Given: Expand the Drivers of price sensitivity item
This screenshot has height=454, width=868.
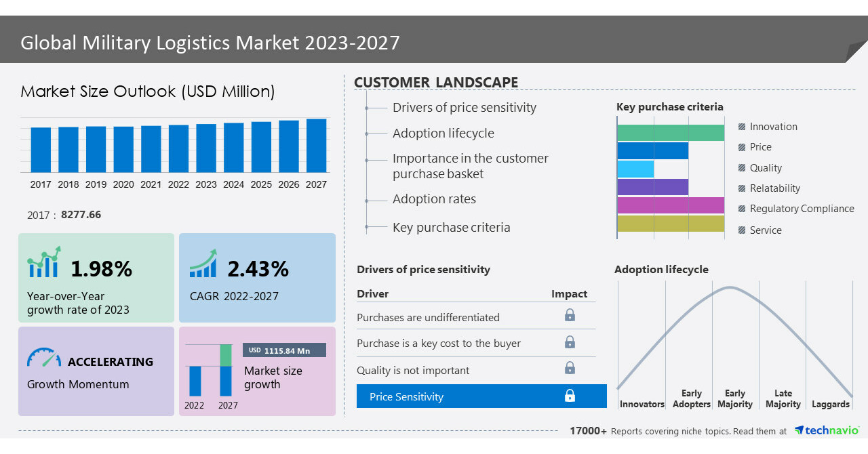Looking at the screenshot, I should point(464,108).
